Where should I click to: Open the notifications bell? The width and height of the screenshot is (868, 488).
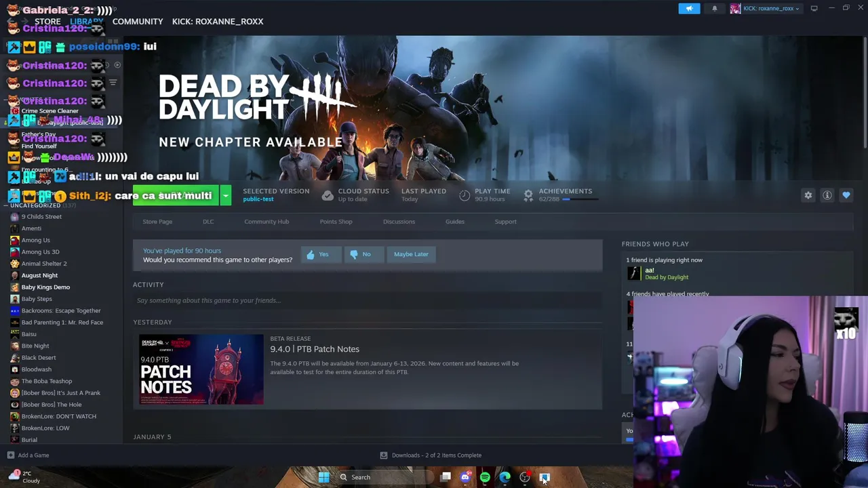coord(714,8)
